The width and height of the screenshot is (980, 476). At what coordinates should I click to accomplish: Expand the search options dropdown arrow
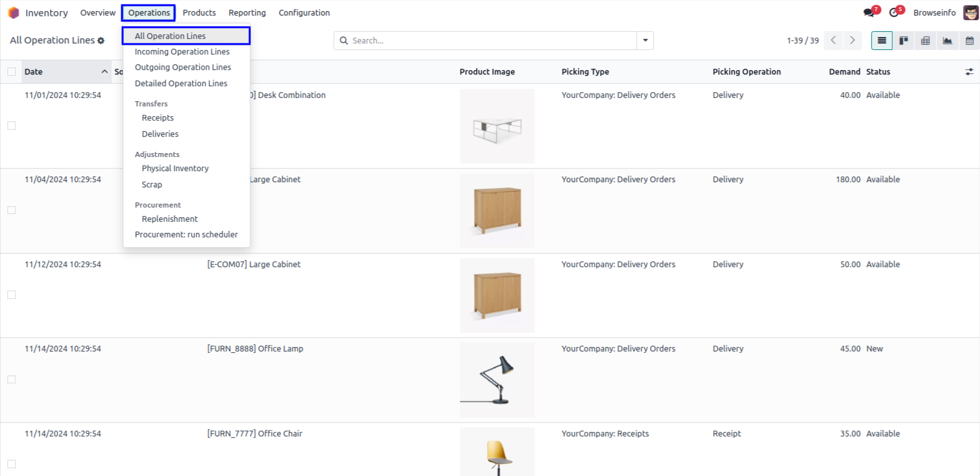[x=645, y=40]
